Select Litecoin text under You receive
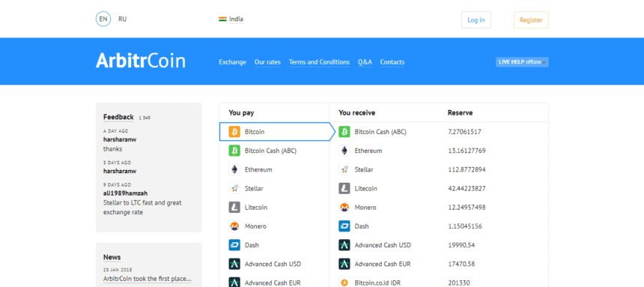 pyautogui.click(x=366, y=189)
